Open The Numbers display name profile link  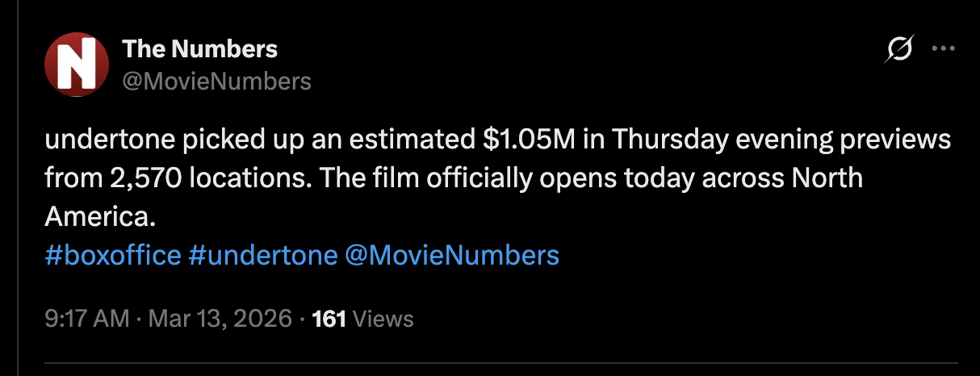click(x=199, y=49)
